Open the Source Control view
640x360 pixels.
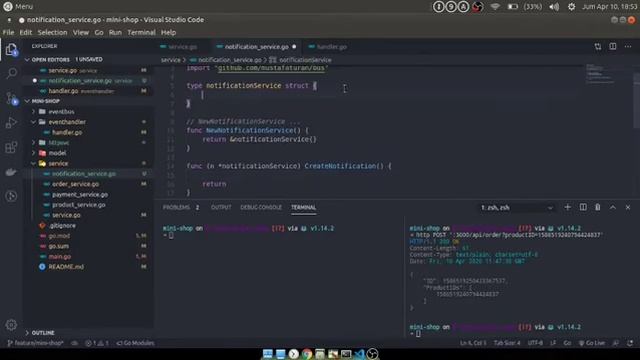11,98
